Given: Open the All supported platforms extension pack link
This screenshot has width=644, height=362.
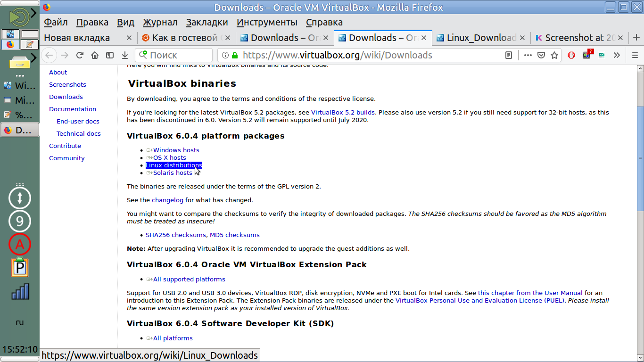Looking at the screenshot, I should coord(189,279).
